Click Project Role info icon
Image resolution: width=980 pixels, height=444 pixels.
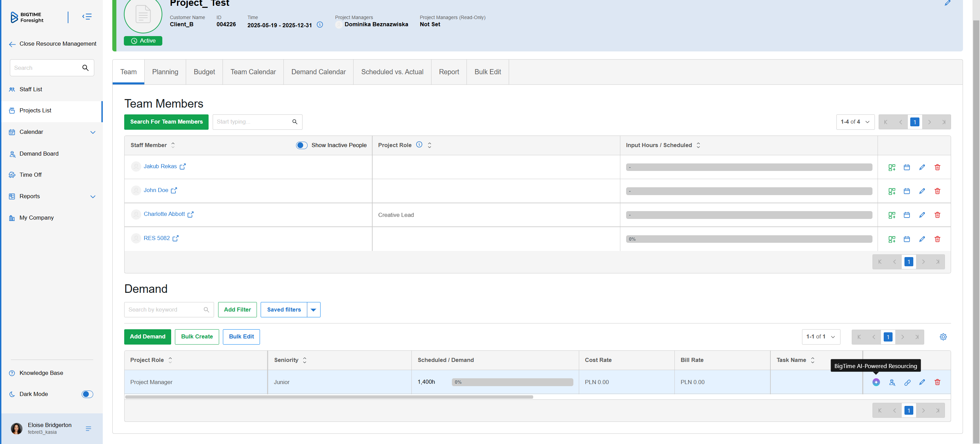pyautogui.click(x=419, y=145)
